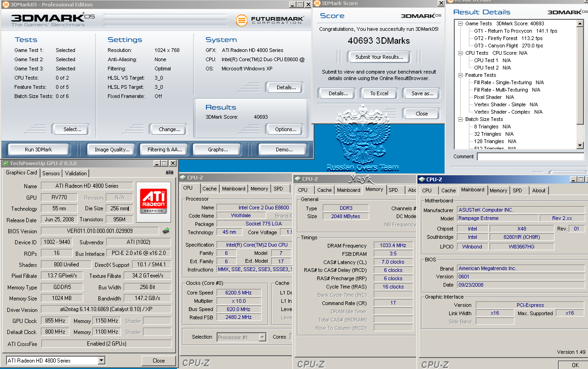Viewport: 588px width, 369px height.
Task: Click To Excel in the Score window
Action: click(379, 93)
